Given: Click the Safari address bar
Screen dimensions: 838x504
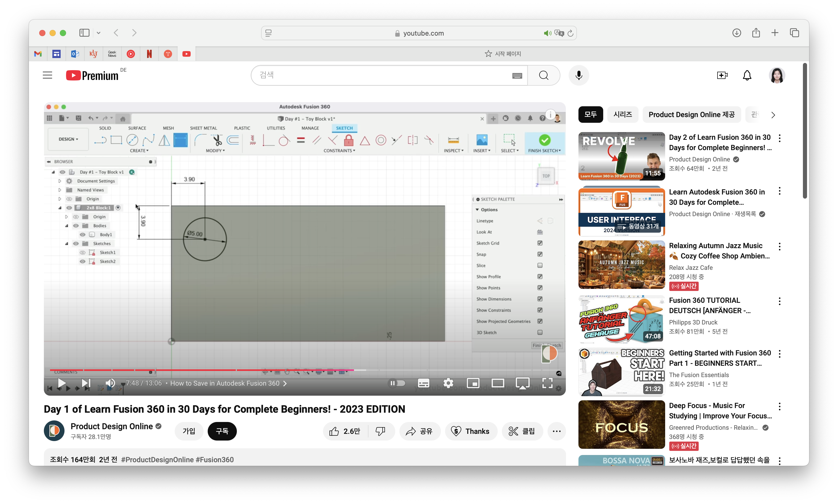Looking at the screenshot, I should [x=419, y=33].
